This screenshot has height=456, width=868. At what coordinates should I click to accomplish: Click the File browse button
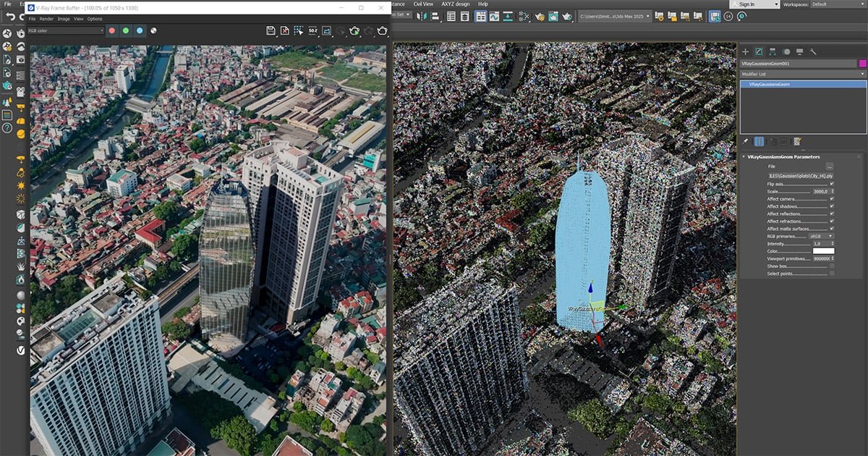(830, 166)
